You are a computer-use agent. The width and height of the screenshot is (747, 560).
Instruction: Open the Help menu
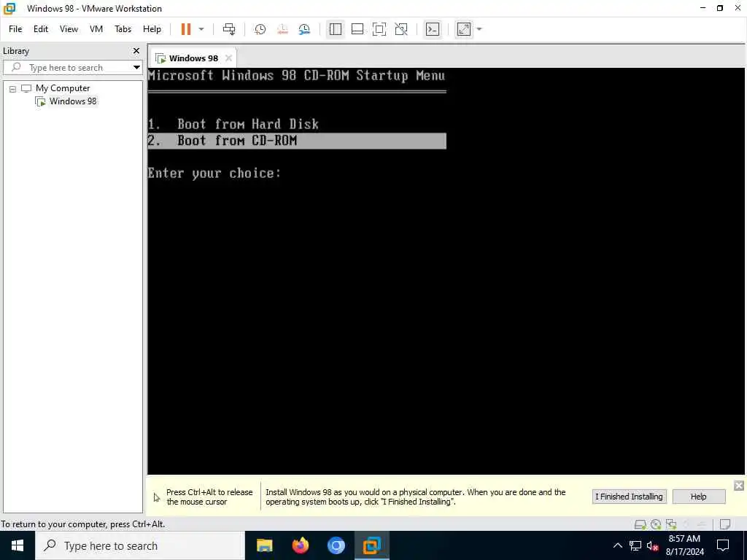tap(152, 29)
